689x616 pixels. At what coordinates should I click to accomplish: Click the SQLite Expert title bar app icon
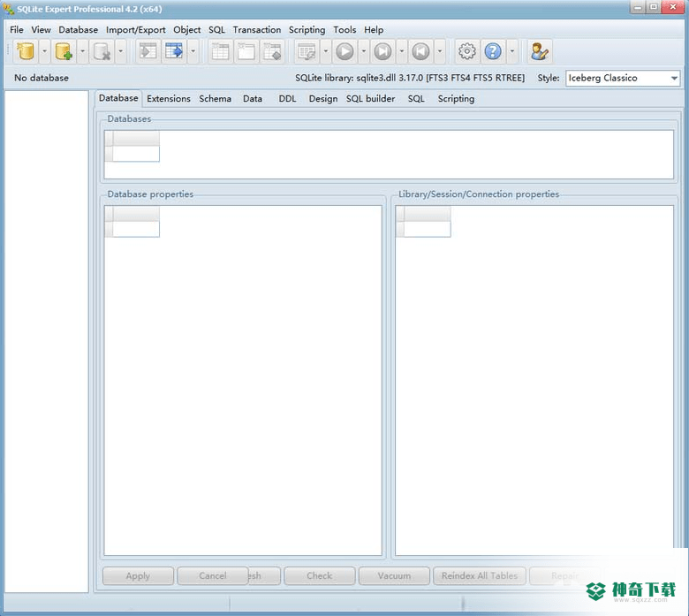point(8,9)
